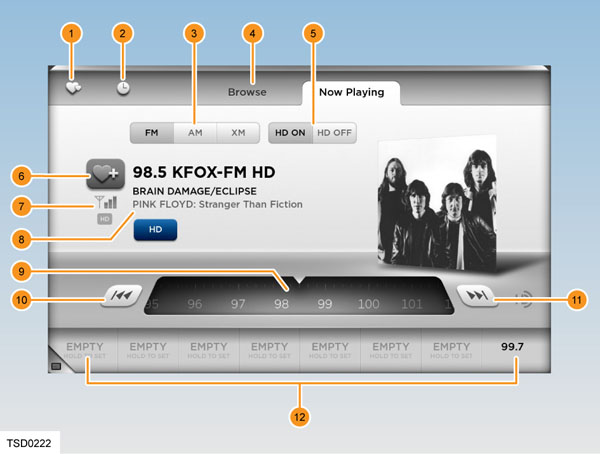Open favorites with the top-left heart icon
Viewport: 600px width, 454px height.
[74, 87]
